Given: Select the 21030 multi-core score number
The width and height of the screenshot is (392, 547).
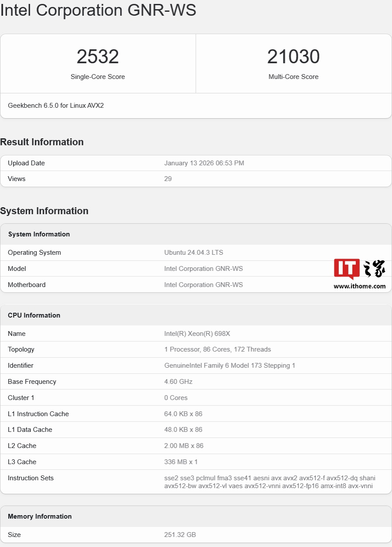Looking at the screenshot, I should coord(293,57).
